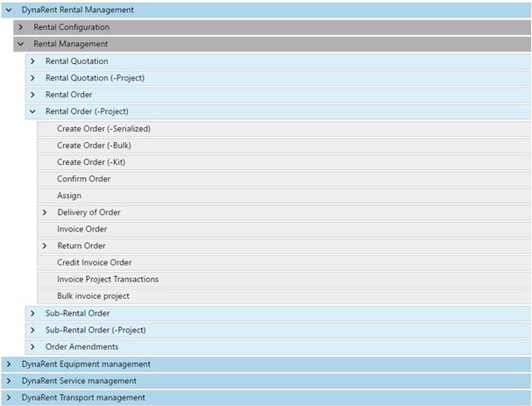The width and height of the screenshot is (532, 406).
Task: Expand the Rental Order chevron
Action: [32, 95]
